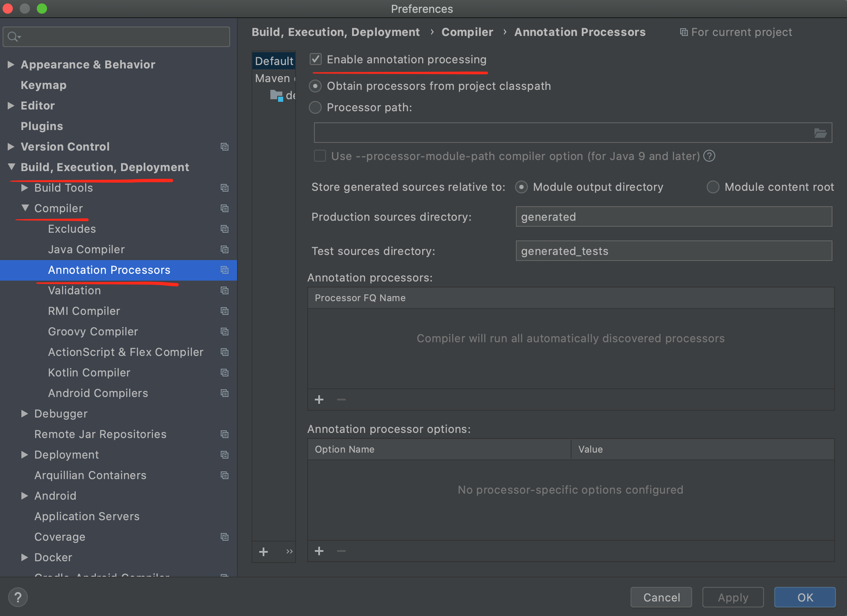Click help icon next to processor-module-path option
Image resolution: width=847 pixels, height=616 pixels.
tap(709, 156)
